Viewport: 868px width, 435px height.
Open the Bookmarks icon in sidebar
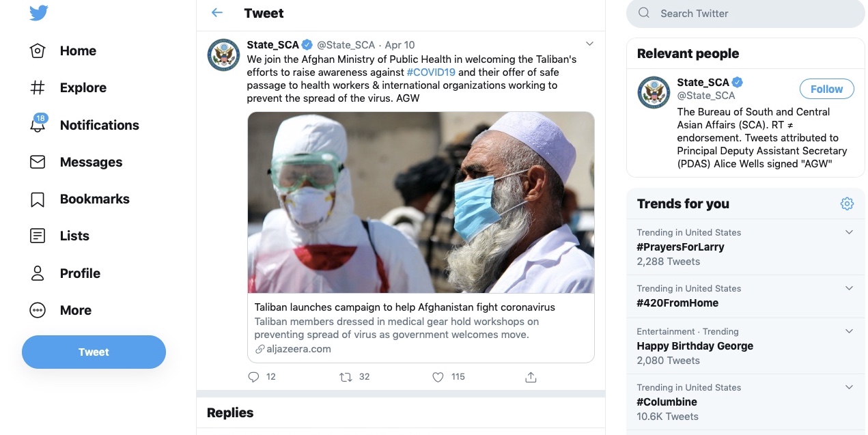click(x=38, y=199)
